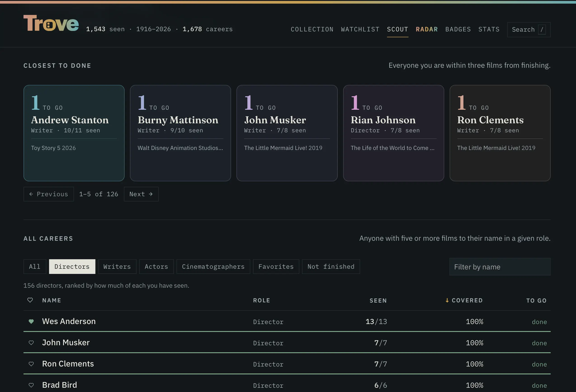Screen dimensions: 576x392
Task: Favorite John Musker with the heart icon
Action: 31,343
